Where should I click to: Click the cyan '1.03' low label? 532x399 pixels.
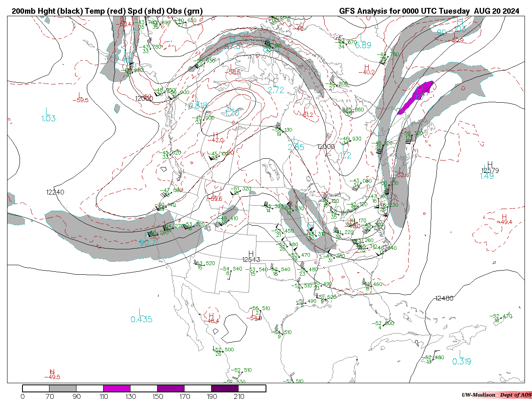pyautogui.click(x=48, y=119)
